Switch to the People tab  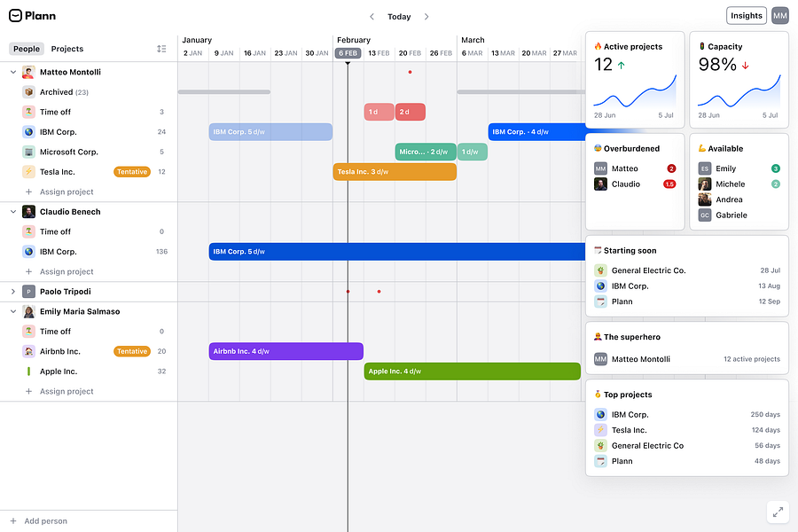tap(27, 49)
